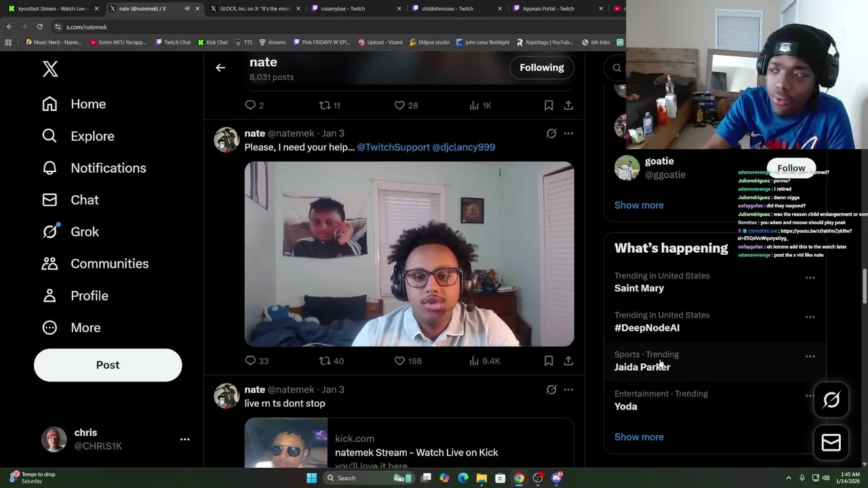Open Windows Start menu
This screenshot has height=488, width=868.
click(311, 478)
